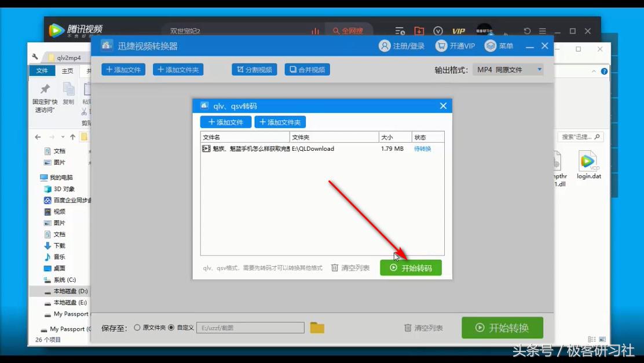Viewport: 644px width, 363px height.
Task: Open the 菜单 menu in converter
Action: pos(499,46)
